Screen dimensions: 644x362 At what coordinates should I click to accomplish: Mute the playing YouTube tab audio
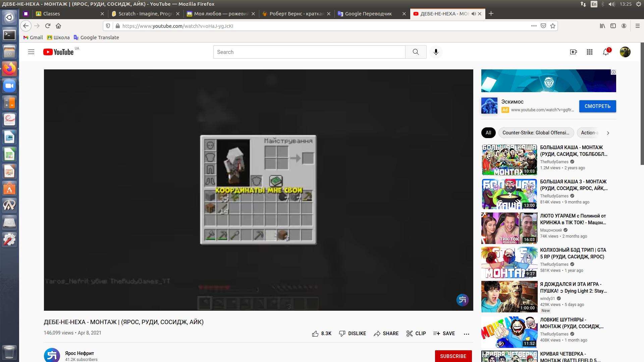pyautogui.click(x=473, y=14)
